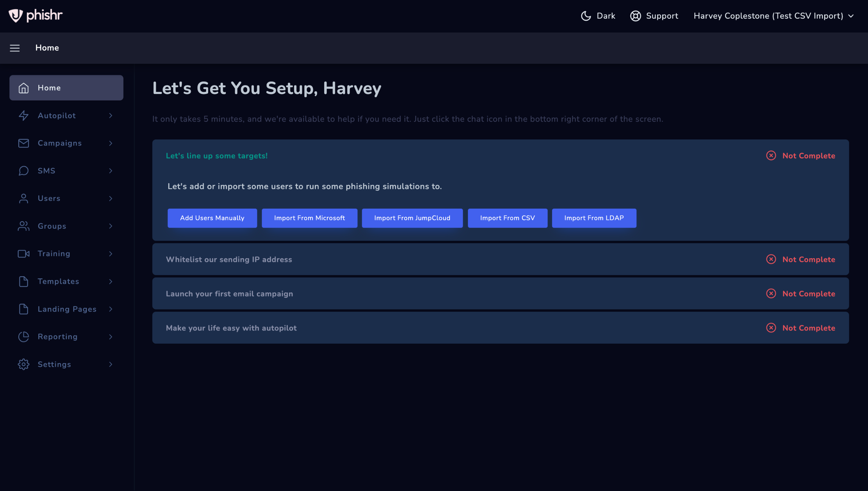Expand the Templates menu chevron

click(111, 282)
